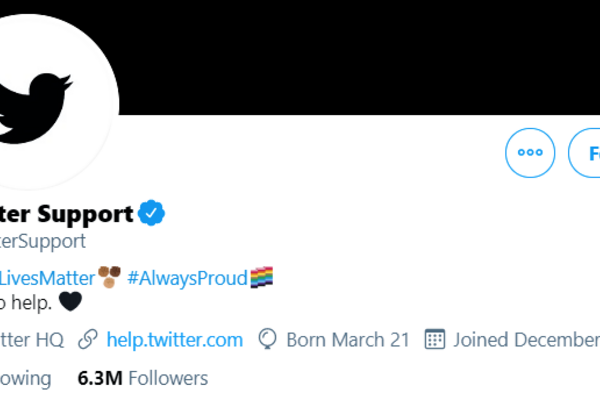
Task: Open the three-dot more options menu
Action: click(x=530, y=153)
